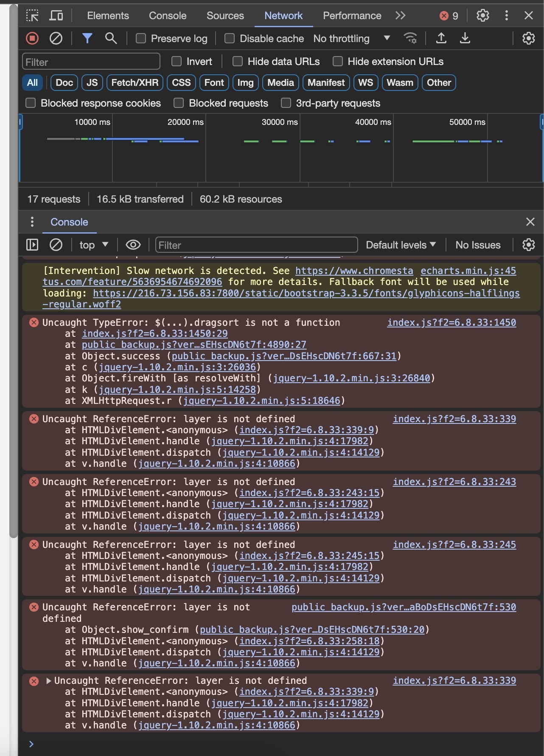Viewport: 544px width, 756px height.
Task: Open the Default levels dropdown
Action: 401,245
